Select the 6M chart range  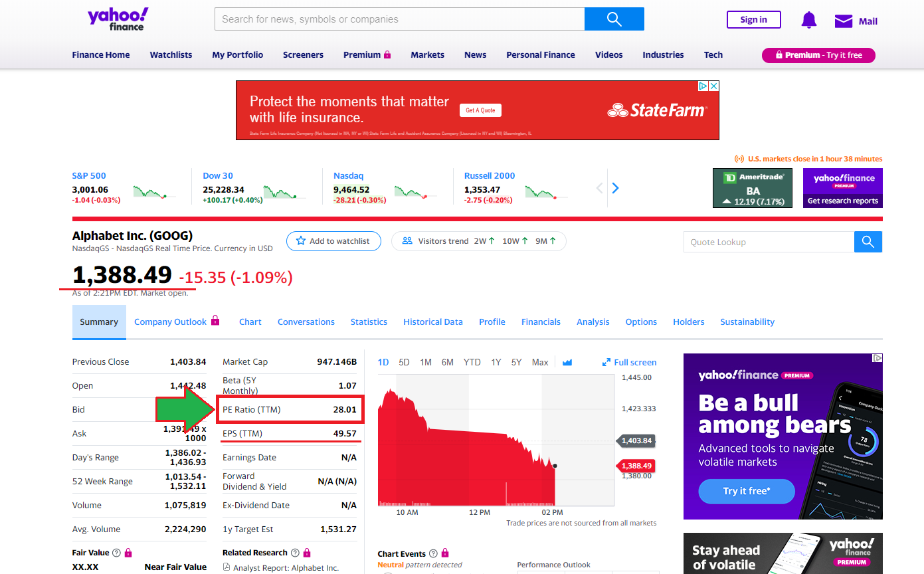coord(448,362)
